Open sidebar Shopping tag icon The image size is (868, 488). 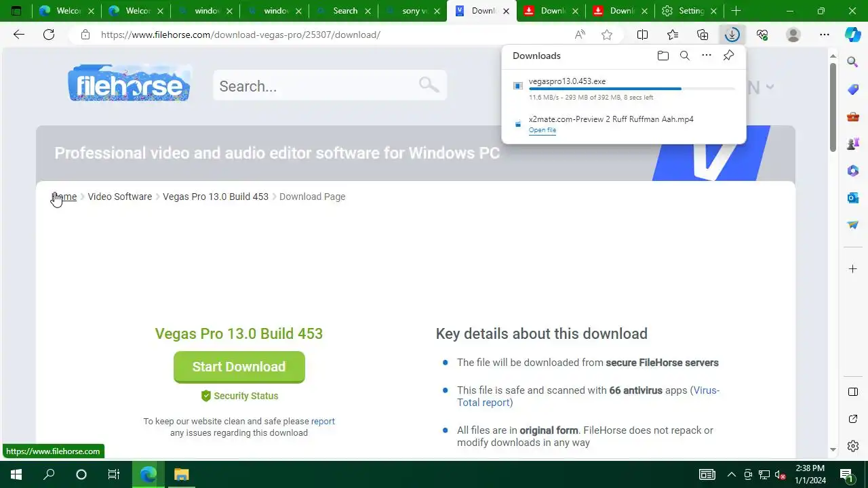click(853, 89)
